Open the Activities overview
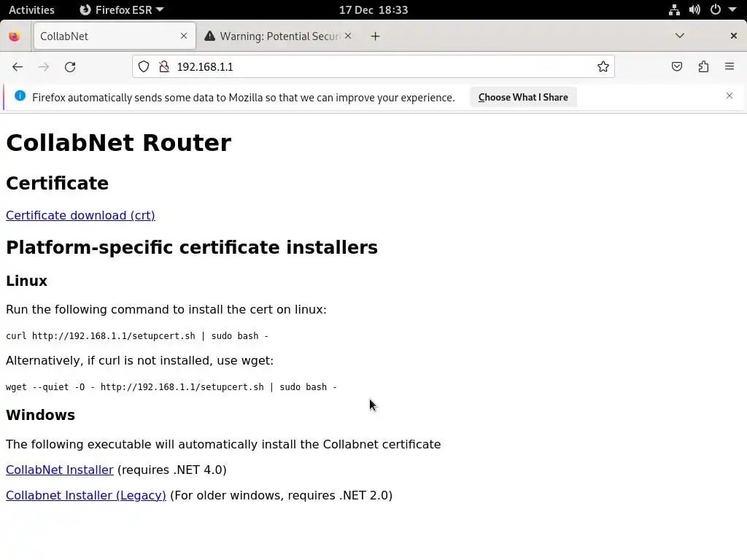 tap(31, 9)
